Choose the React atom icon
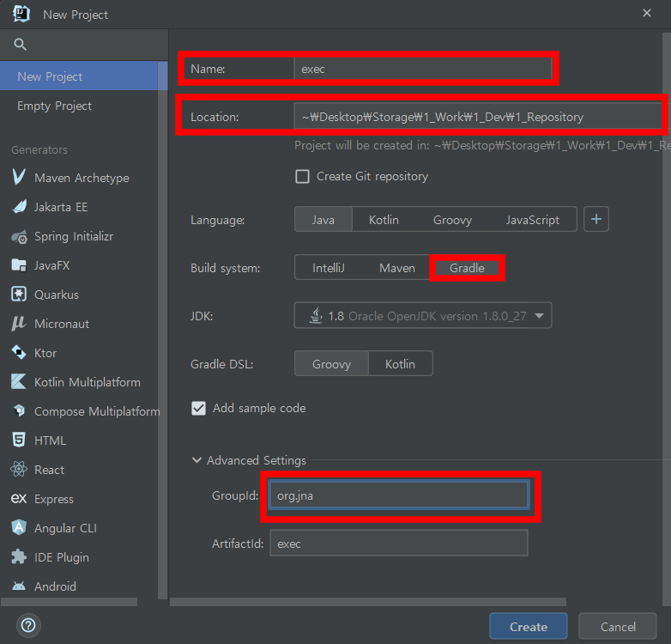 (19, 470)
